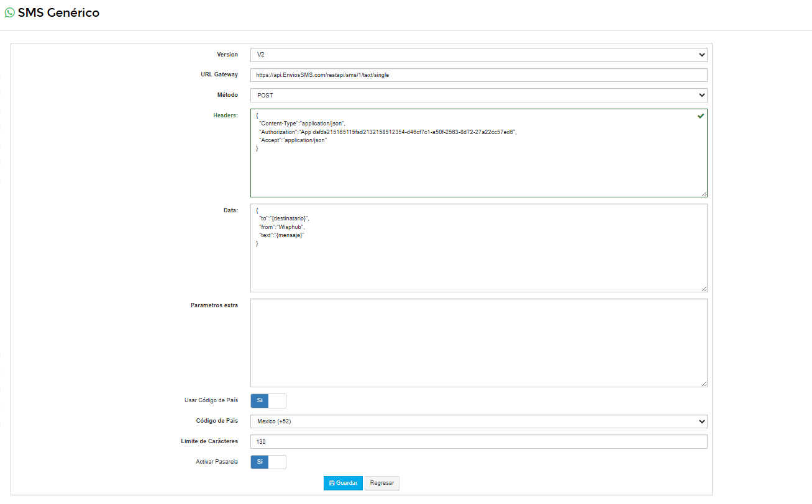Screen dimensions: 812x504
Task: Click the green Headers label
Action: click(x=225, y=115)
